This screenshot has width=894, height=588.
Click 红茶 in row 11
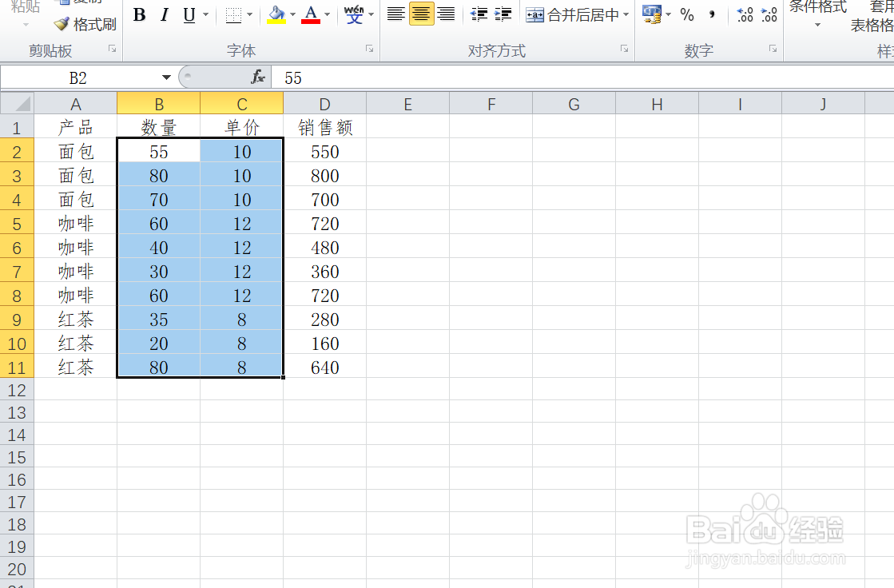pos(76,367)
